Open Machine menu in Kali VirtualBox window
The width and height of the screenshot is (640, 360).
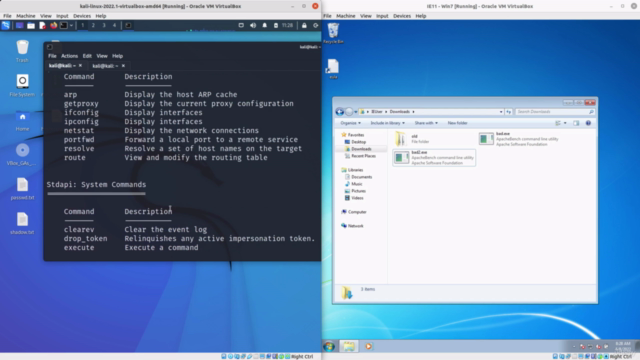point(25,16)
